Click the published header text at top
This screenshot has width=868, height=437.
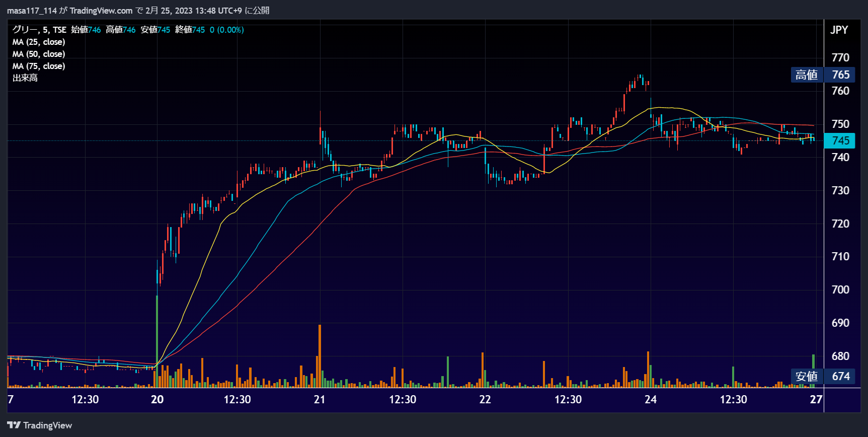click(x=138, y=11)
